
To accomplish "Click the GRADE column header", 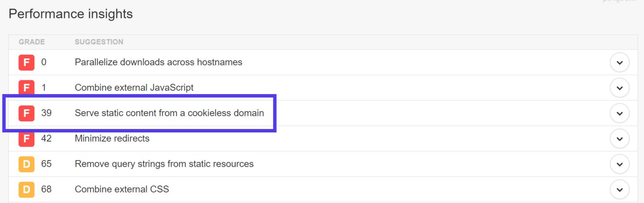I will [32, 42].
